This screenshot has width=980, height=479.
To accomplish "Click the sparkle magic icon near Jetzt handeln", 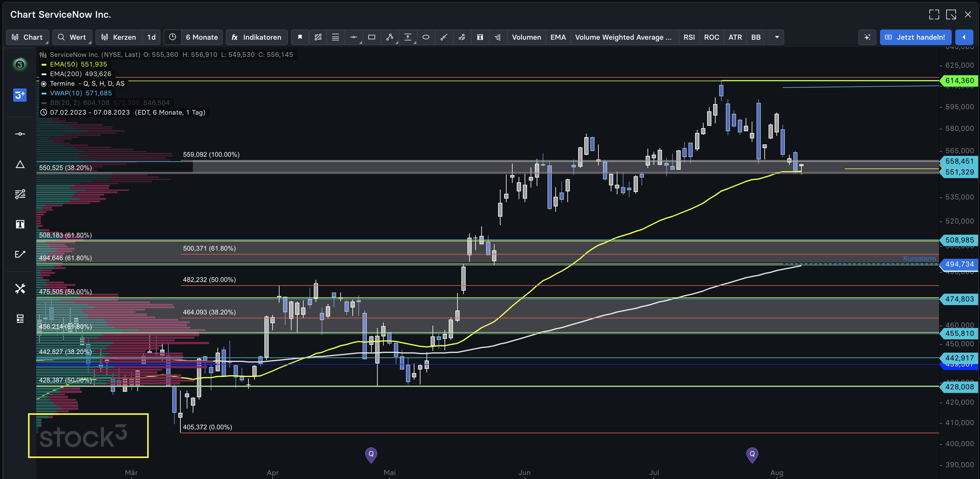I will pyautogui.click(x=867, y=37).
